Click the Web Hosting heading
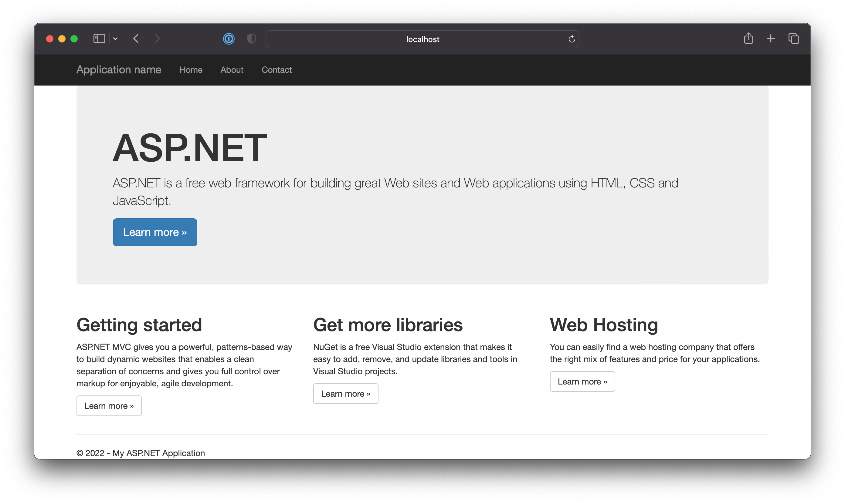 click(604, 325)
